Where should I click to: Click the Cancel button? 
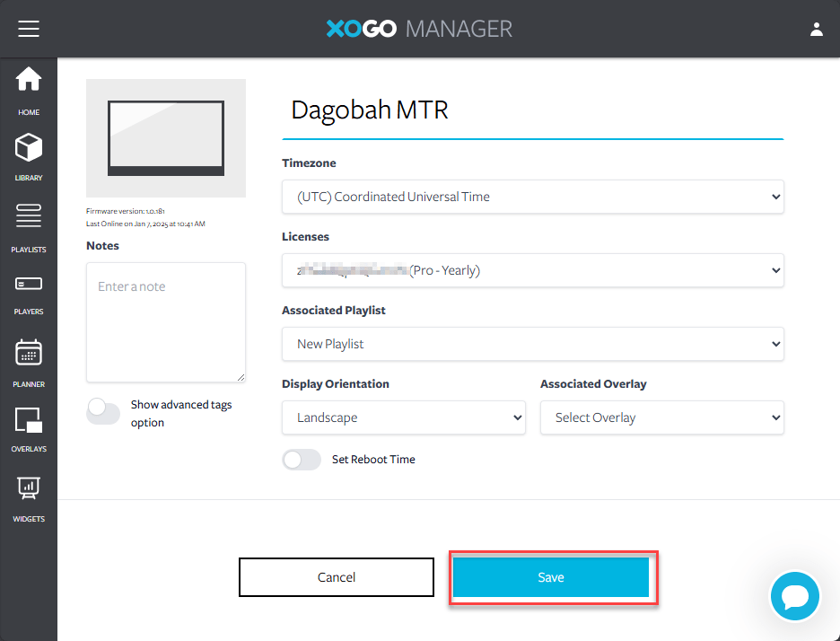click(337, 577)
